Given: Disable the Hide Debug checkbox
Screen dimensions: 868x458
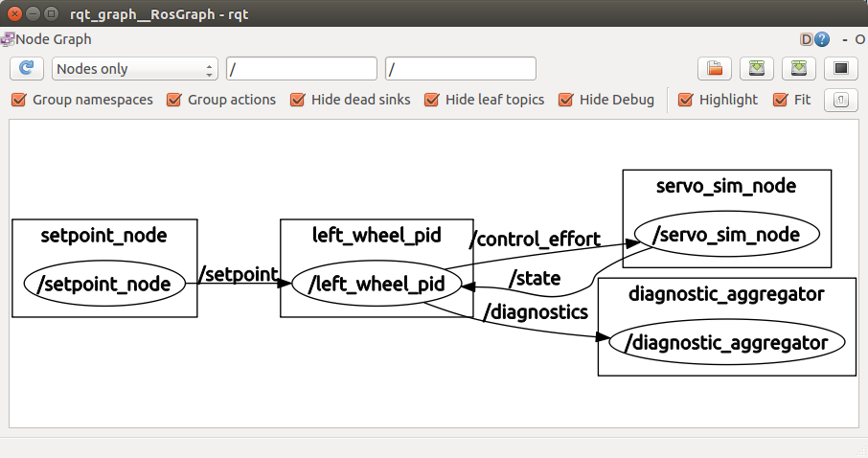Looking at the screenshot, I should (566, 100).
